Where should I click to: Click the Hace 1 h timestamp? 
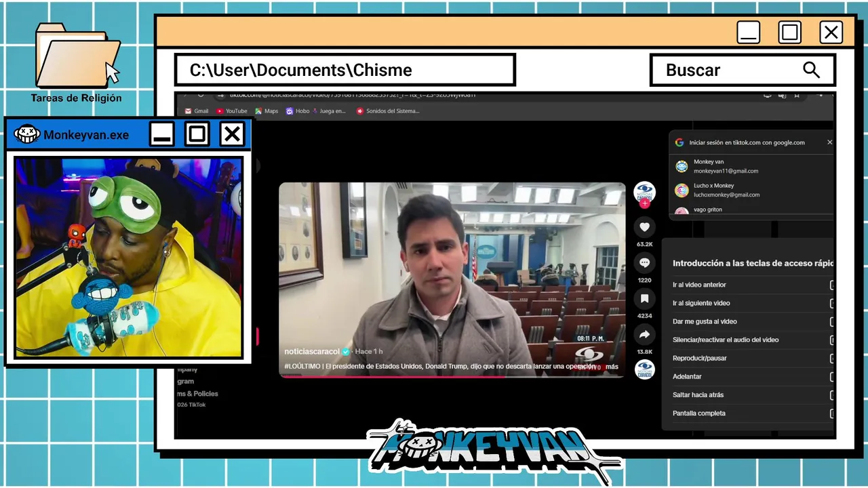(369, 351)
